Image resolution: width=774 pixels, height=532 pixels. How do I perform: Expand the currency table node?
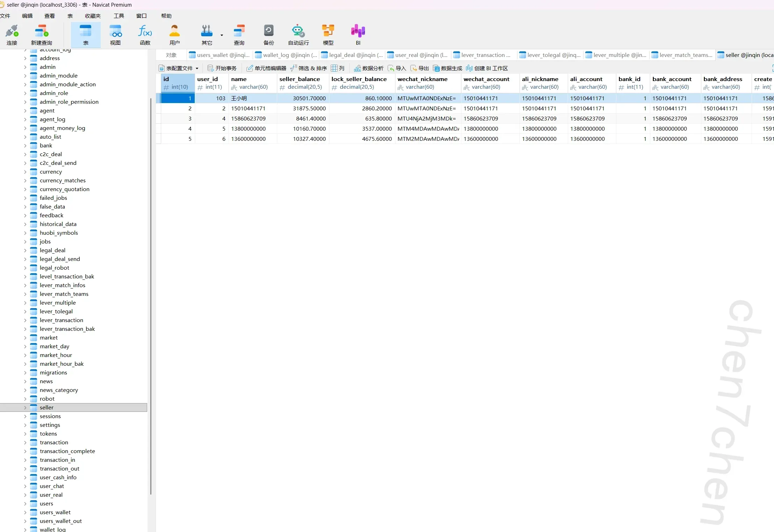point(25,172)
